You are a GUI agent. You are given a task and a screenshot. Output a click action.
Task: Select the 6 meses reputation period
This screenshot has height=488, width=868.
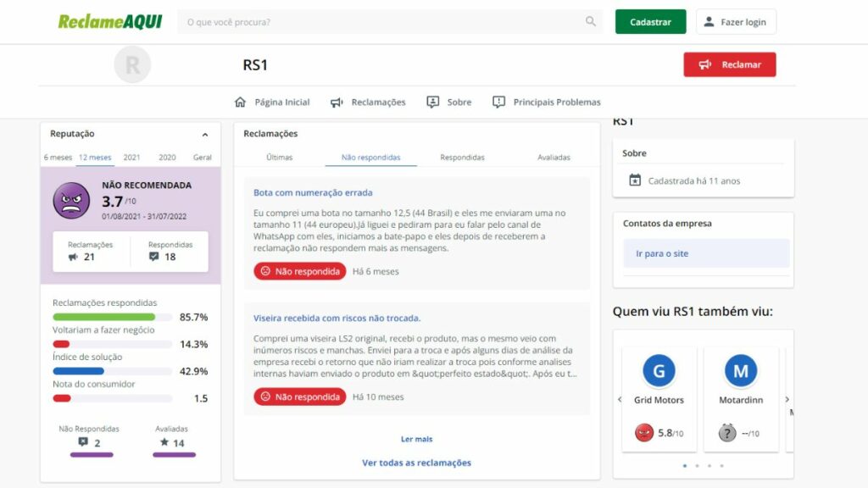58,158
